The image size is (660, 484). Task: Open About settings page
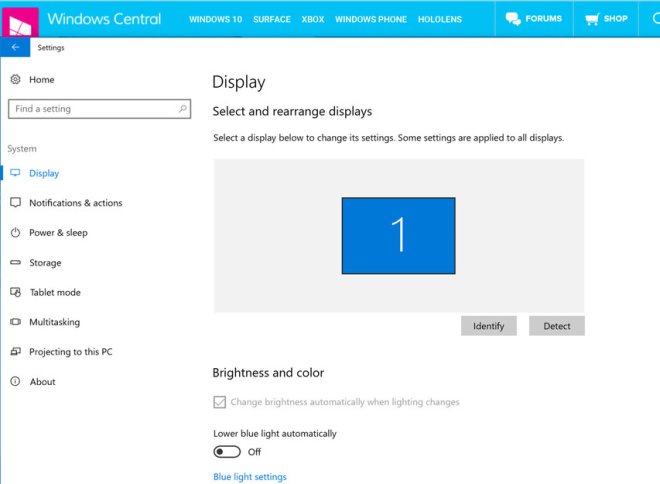43,382
